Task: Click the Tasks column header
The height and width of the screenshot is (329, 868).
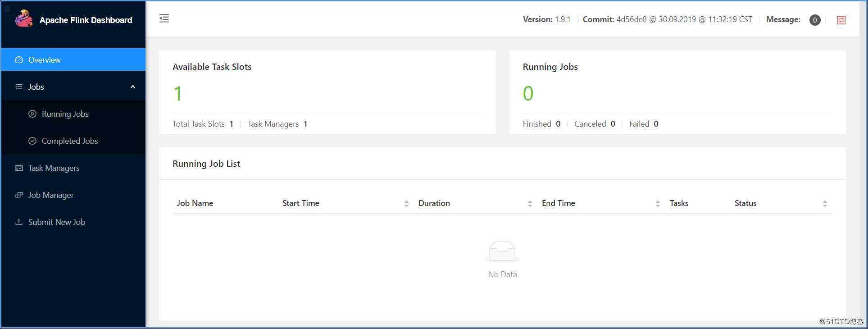Action: click(679, 203)
